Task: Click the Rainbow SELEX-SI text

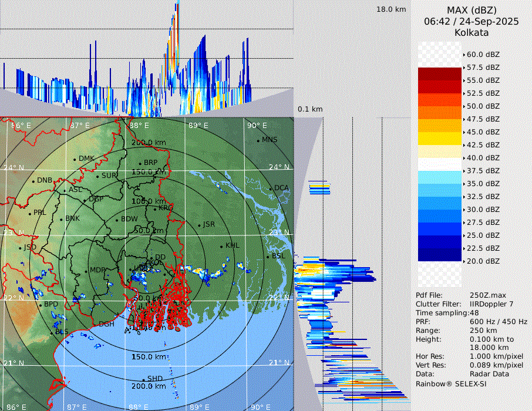Action: [x=451, y=383]
